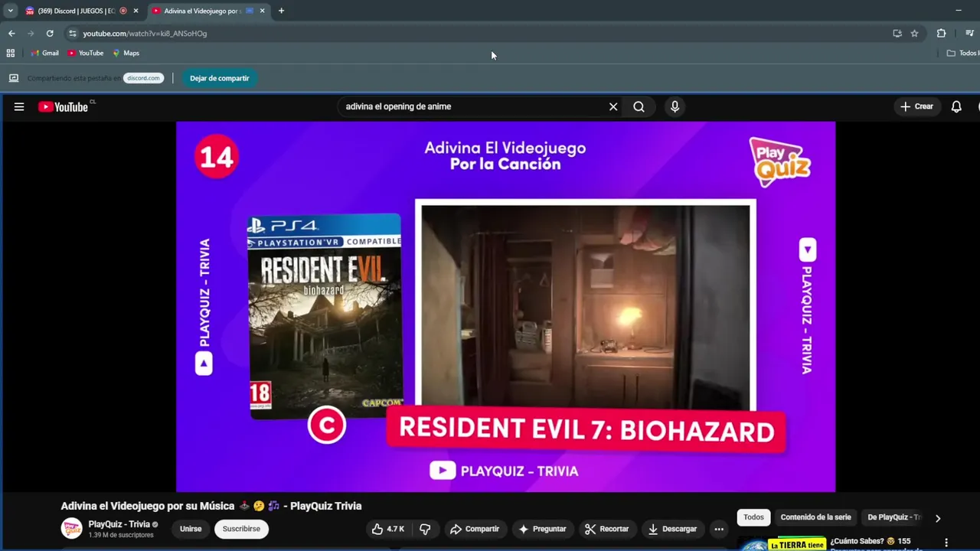Switch to the Discord JUEGOS tab
This screenshot has width=980, height=551.
click(76, 11)
